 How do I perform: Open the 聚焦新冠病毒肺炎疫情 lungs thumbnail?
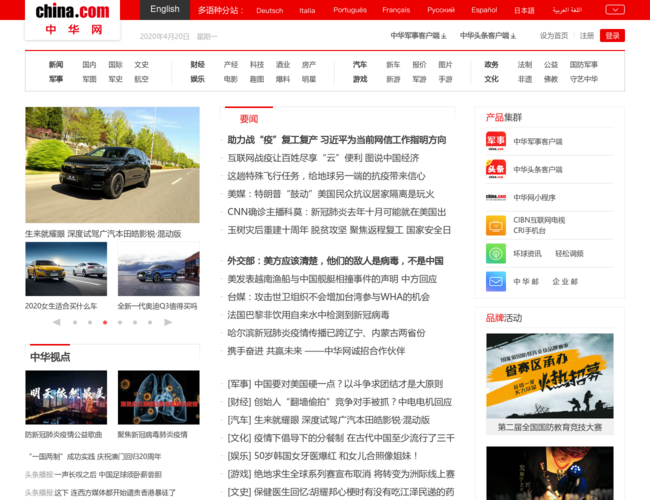pos(158,397)
